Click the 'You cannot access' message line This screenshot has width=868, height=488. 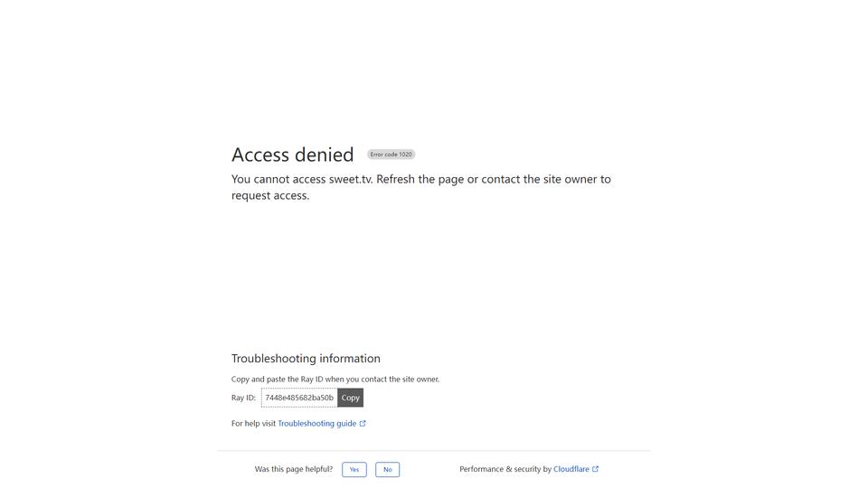point(420,179)
